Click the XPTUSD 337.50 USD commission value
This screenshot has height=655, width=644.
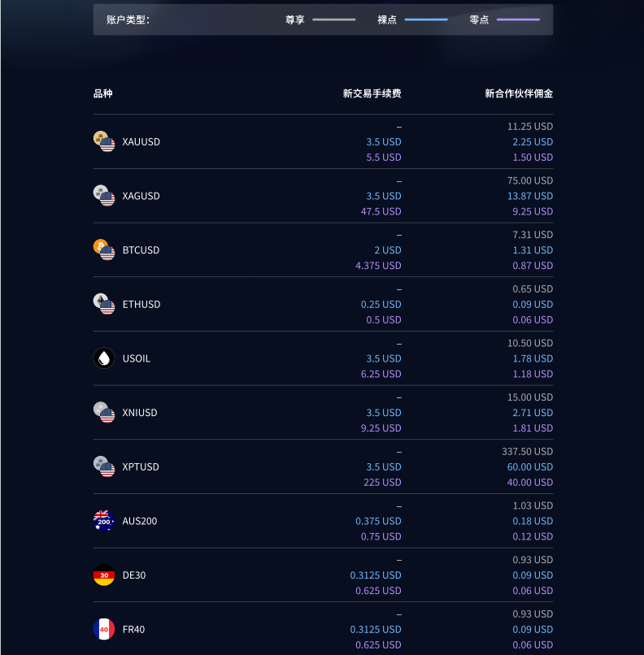click(528, 452)
